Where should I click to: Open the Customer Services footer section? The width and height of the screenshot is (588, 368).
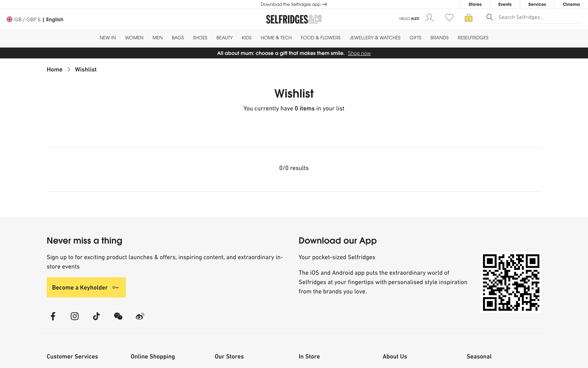pos(72,356)
